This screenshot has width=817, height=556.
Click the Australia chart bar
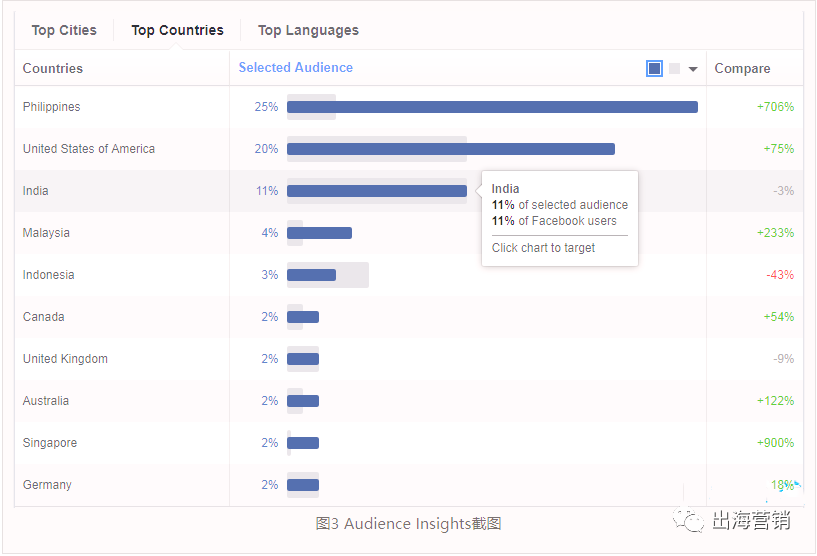pyautogui.click(x=303, y=401)
